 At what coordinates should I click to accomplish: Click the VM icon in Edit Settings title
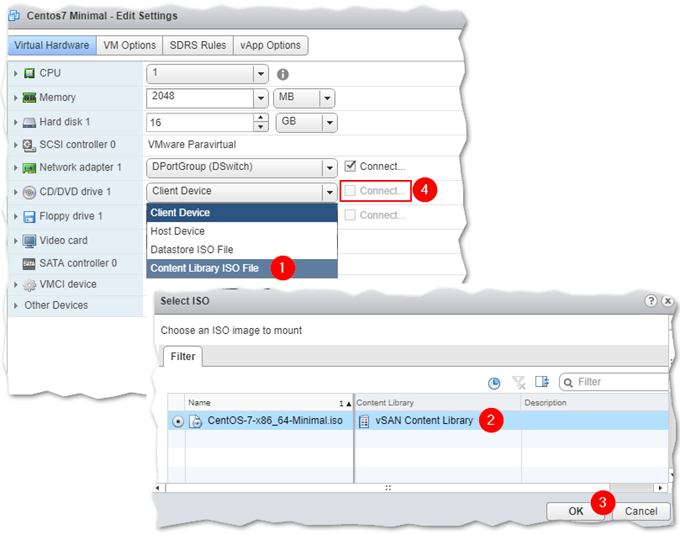point(14,16)
